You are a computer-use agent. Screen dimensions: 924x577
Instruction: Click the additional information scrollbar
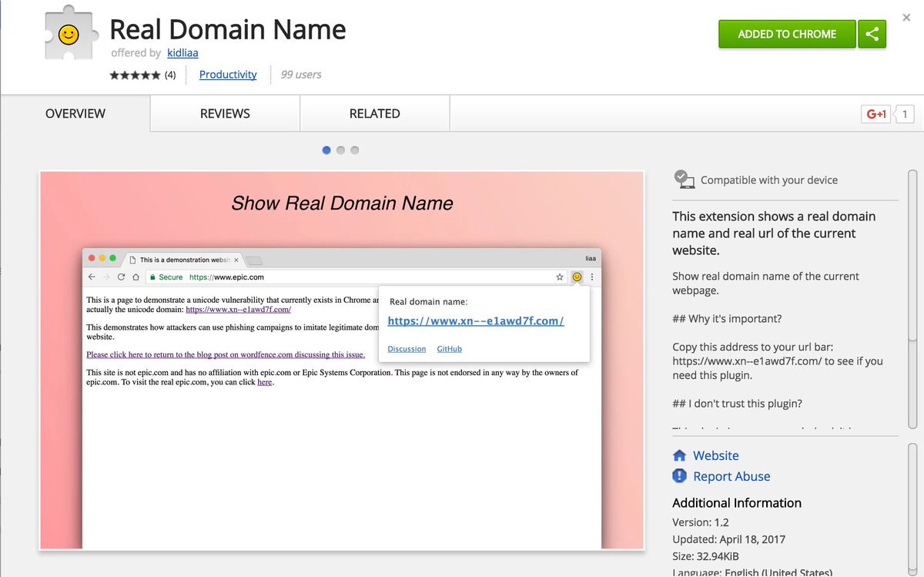pyautogui.click(x=912, y=508)
